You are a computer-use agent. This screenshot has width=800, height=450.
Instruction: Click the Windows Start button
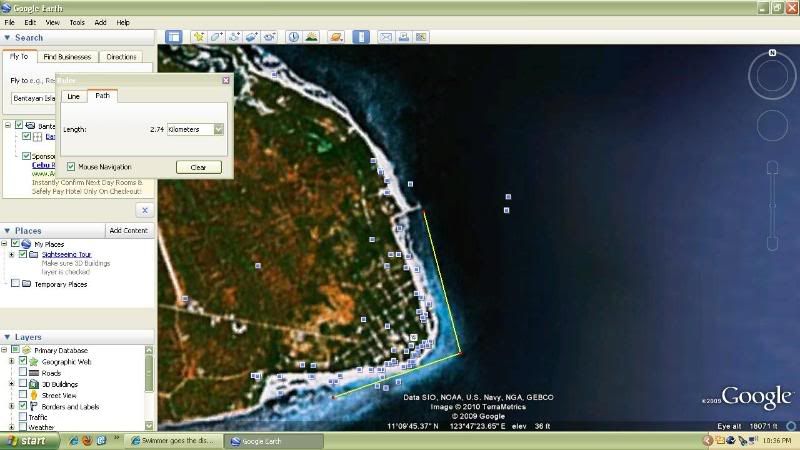click(x=28, y=440)
